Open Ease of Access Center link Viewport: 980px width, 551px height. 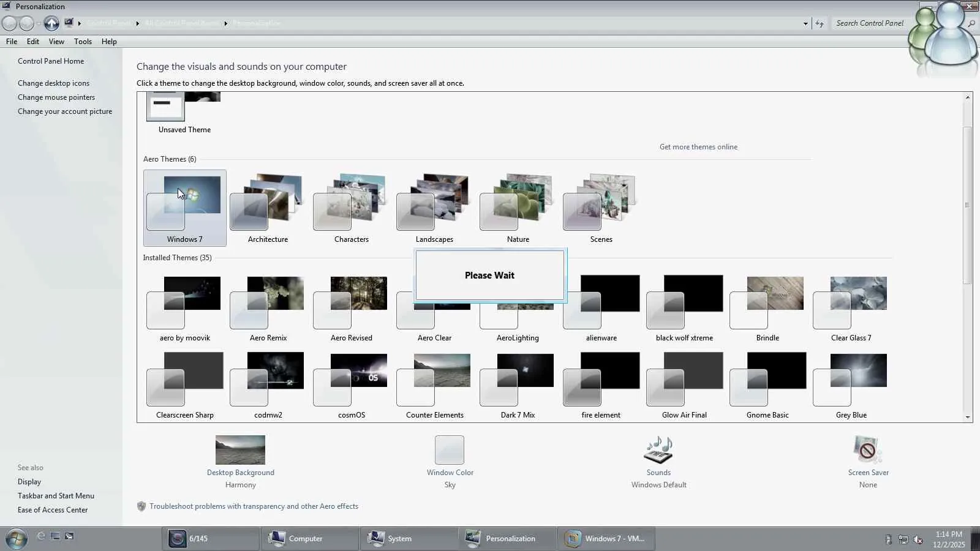[x=53, y=510]
